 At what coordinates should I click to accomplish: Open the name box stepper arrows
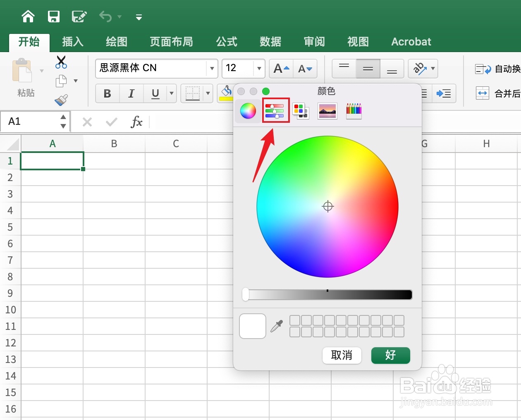(x=63, y=122)
